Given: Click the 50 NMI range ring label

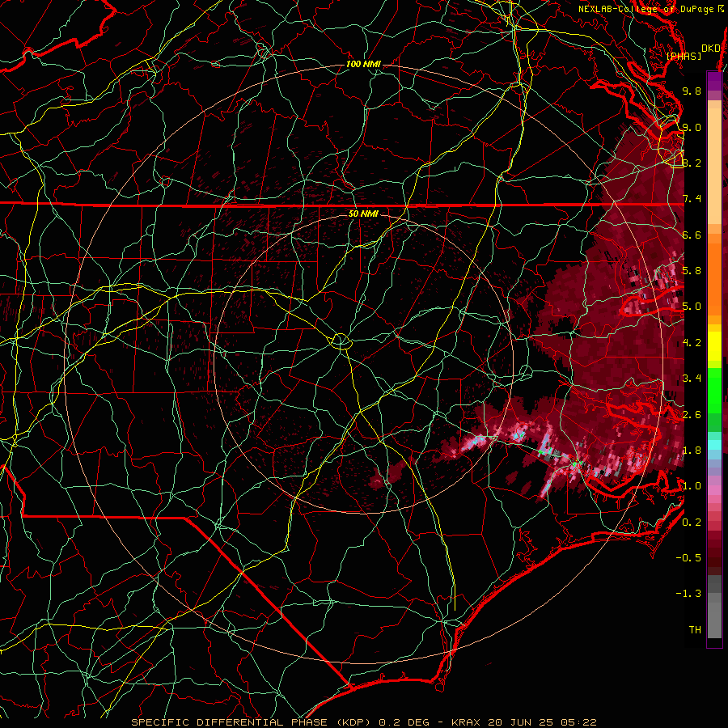Looking at the screenshot, I should click(363, 214).
